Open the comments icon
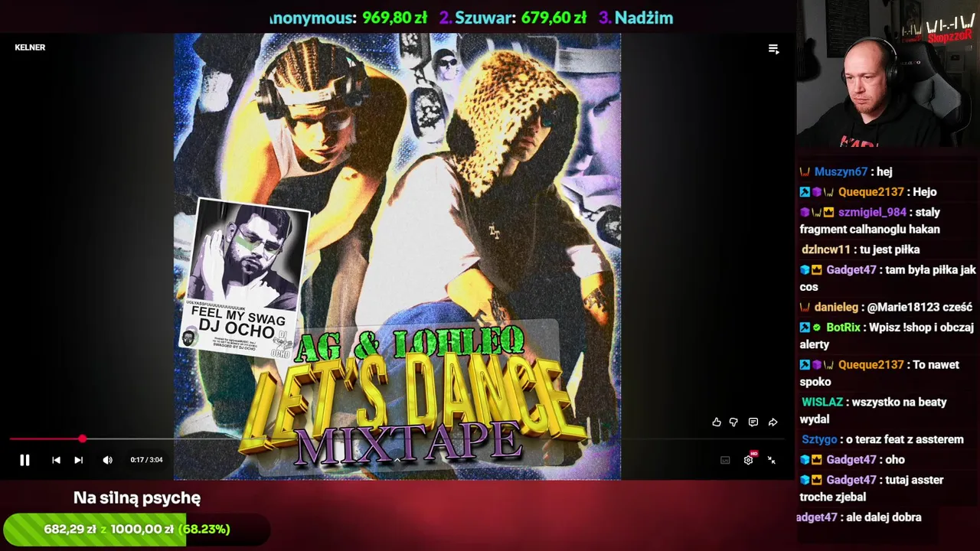The height and width of the screenshot is (551, 980). pos(753,422)
